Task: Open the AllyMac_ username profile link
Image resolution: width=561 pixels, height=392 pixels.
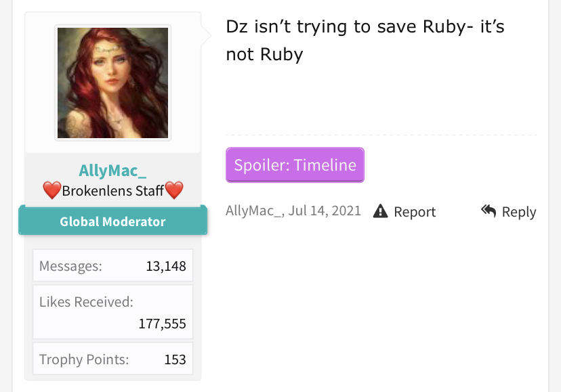Action: click(x=112, y=171)
